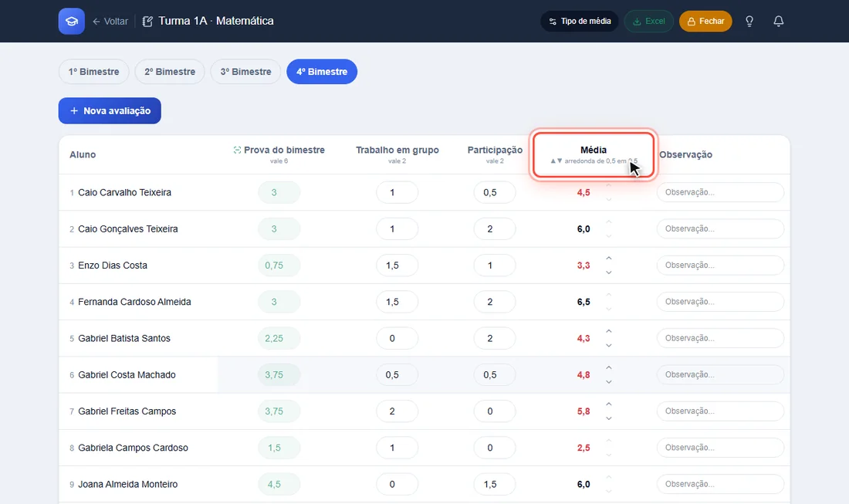Open the Tipo de média settings
This screenshot has width=849, height=504.
tap(580, 21)
